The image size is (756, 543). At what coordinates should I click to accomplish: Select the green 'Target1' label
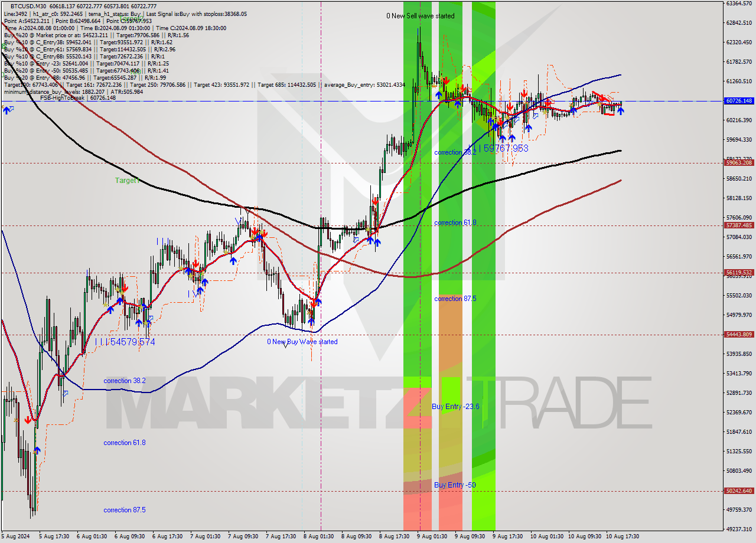tap(127, 180)
